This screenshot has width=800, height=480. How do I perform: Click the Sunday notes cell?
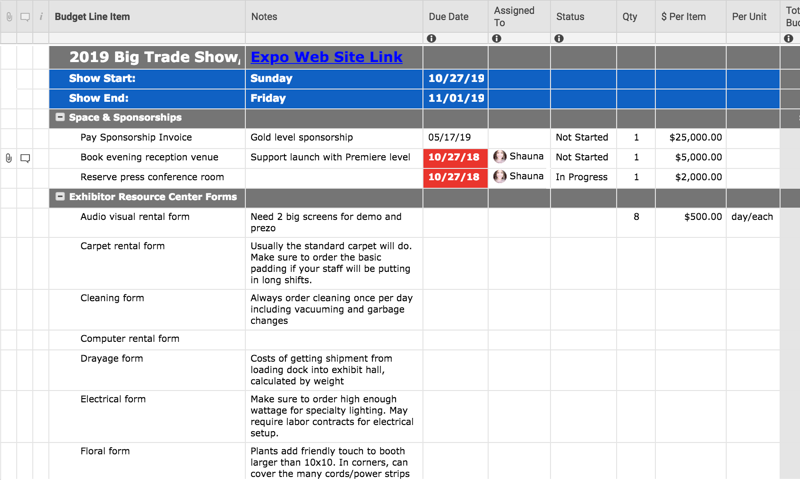tap(334, 79)
